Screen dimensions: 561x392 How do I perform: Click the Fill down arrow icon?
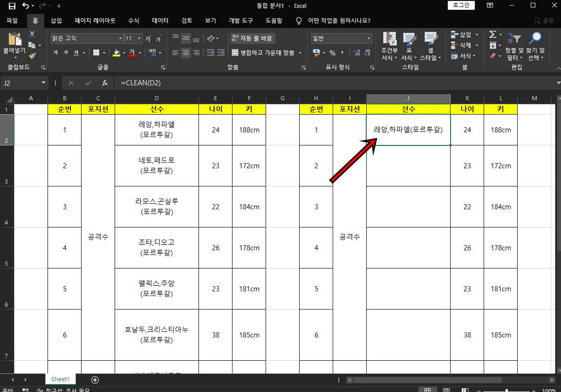(493, 45)
